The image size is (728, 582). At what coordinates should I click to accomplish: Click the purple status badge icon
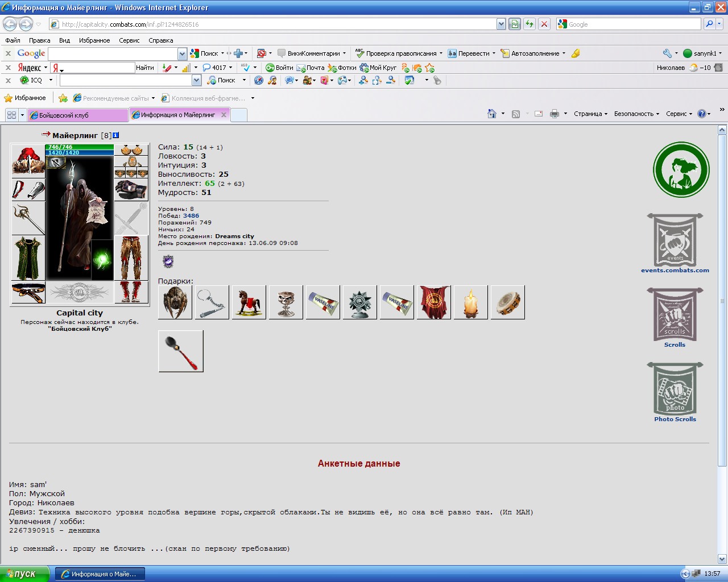click(168, 261)
